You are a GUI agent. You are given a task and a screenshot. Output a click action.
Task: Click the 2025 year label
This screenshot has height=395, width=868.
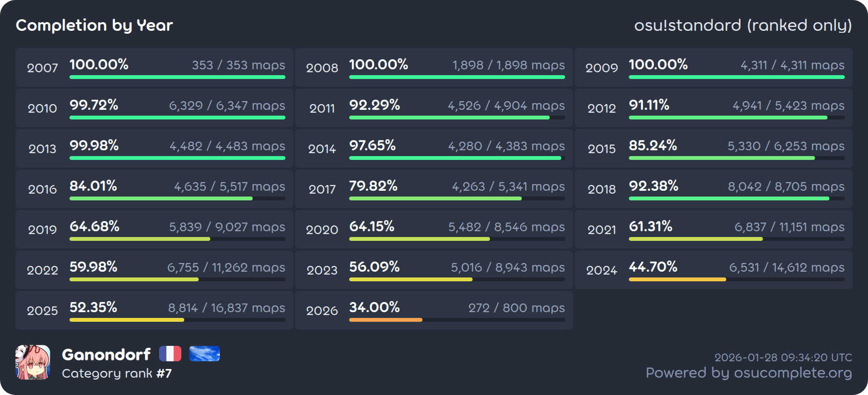42,311
